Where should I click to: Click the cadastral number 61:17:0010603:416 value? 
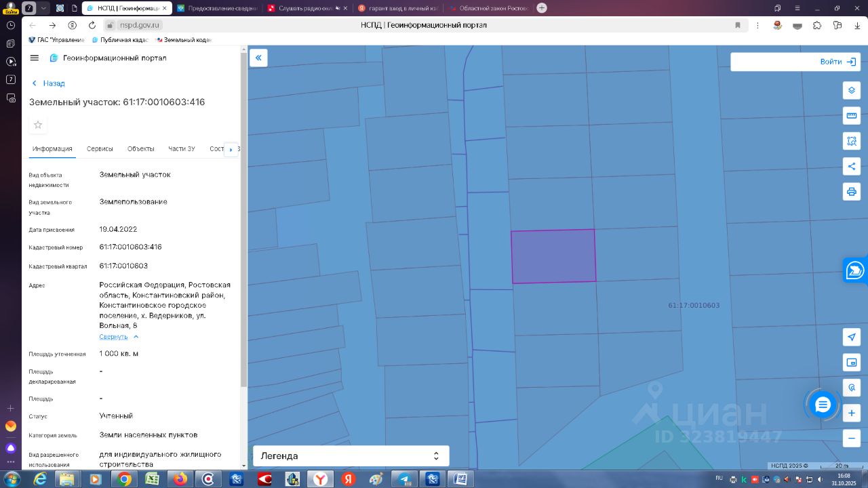(x=131, y=247)
